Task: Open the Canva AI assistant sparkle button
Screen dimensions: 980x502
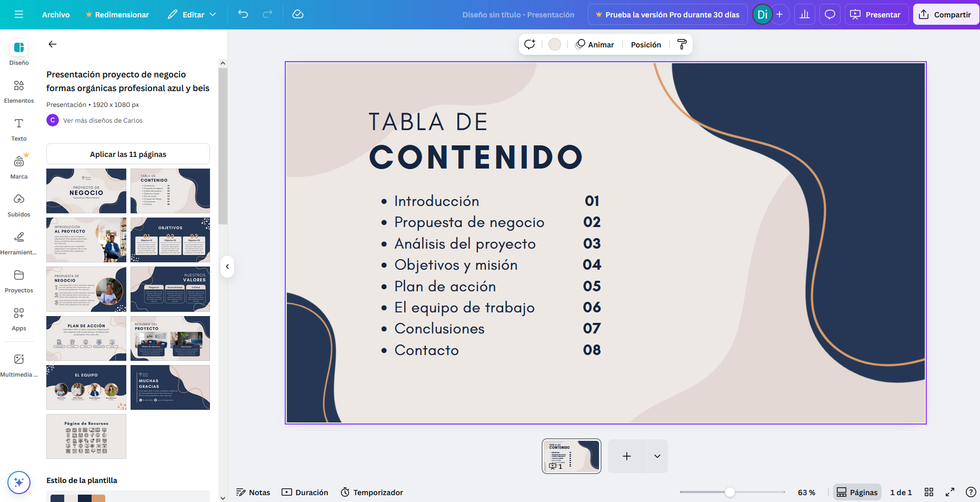Action: pyautogui.click(x=19, y=482)
